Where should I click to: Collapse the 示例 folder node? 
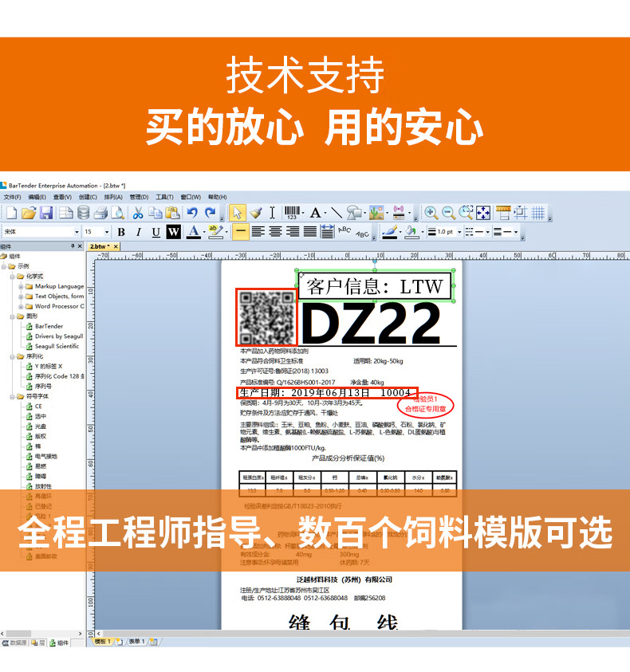click(x=4, y=266)
